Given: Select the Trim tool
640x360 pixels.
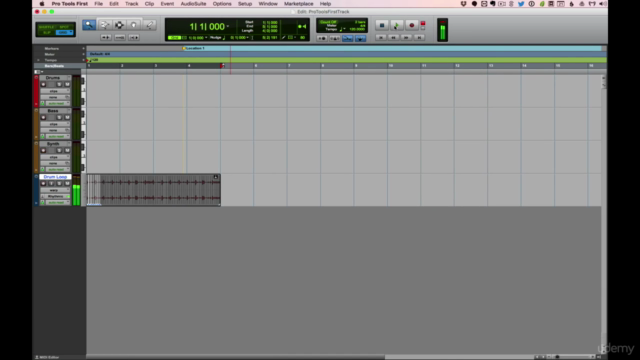Looking at the screenshot, I should pos(104,25).
